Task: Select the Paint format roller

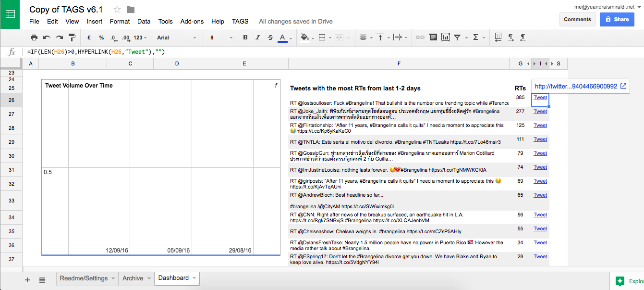Action: [72, 38]
